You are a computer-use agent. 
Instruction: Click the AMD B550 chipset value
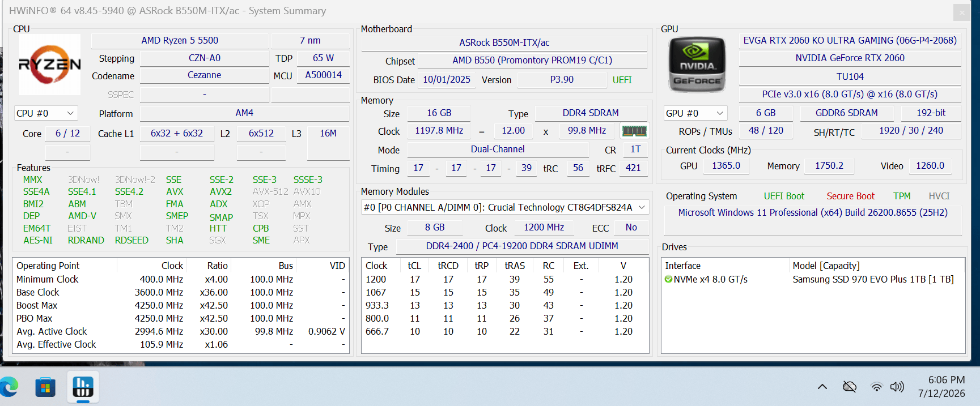point(532,61)
